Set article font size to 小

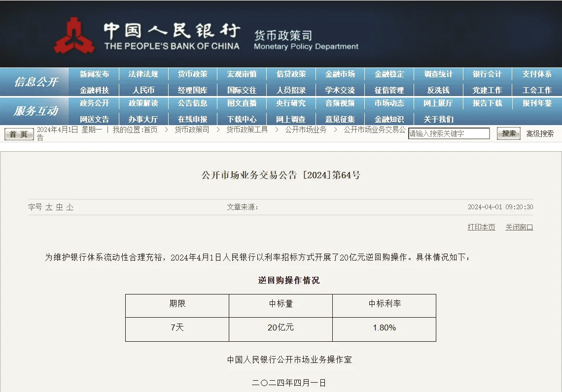tap(69, 207)
